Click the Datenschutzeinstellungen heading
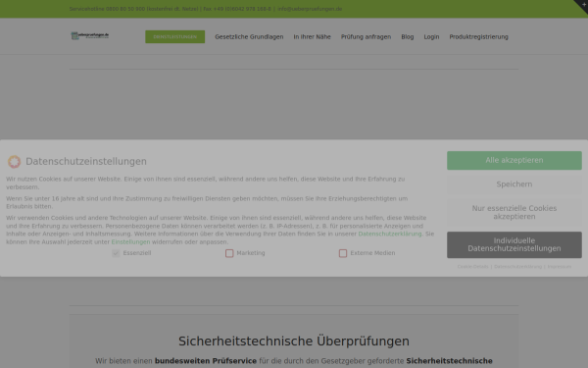This screenshot has width=588, height=368. coord(86,162)
